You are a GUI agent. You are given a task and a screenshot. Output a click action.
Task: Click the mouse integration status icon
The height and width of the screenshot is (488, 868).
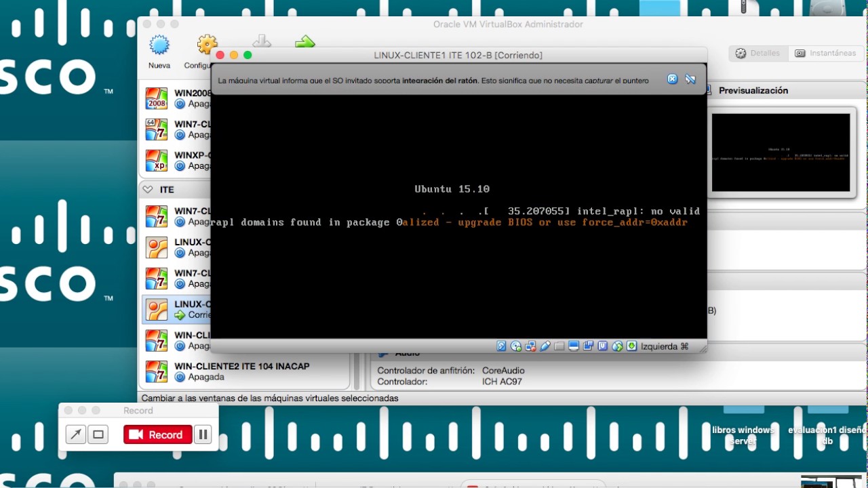pyautogui.click(x=617, y=346)
